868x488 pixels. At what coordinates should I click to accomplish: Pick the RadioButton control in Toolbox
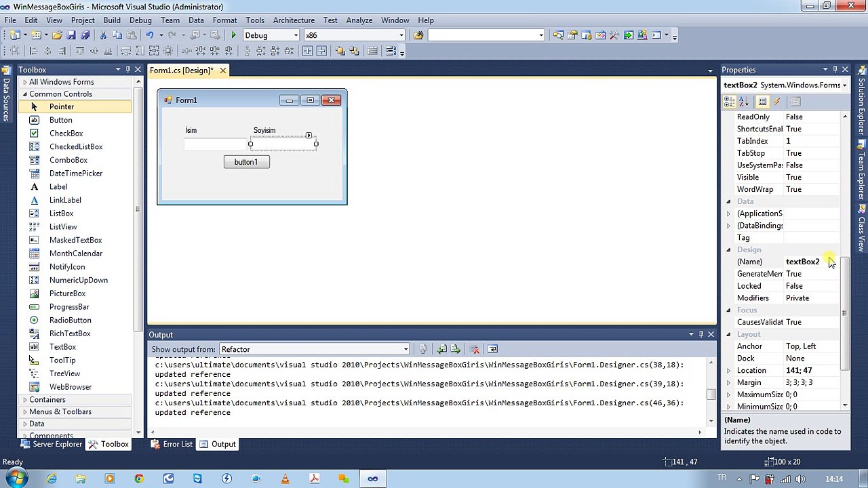(x=70, y=320)
